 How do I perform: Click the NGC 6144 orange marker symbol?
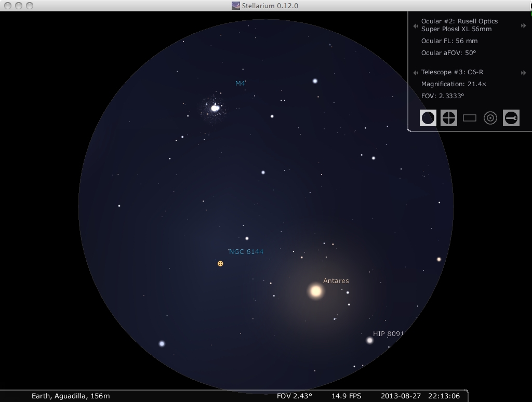point(220,264)
